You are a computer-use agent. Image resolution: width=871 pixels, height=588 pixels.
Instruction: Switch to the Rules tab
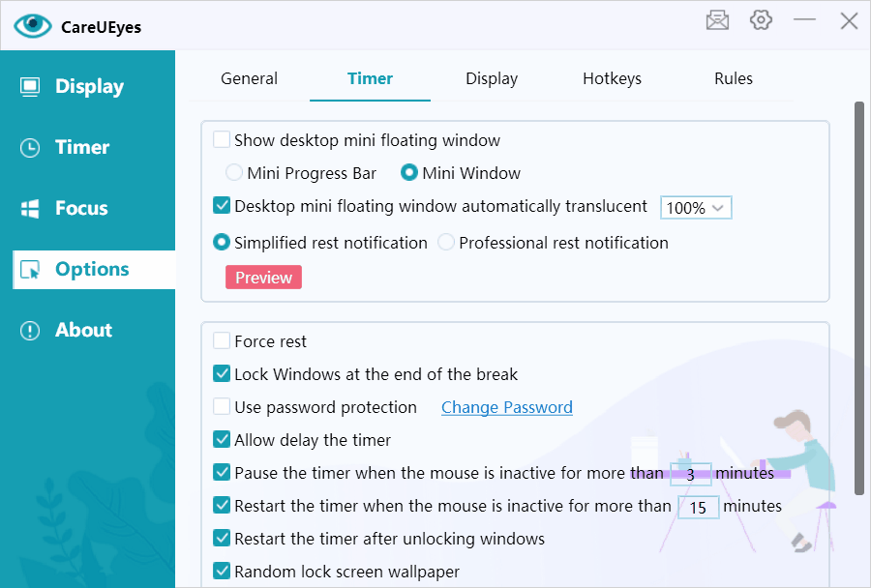click(x=734, y=79)
